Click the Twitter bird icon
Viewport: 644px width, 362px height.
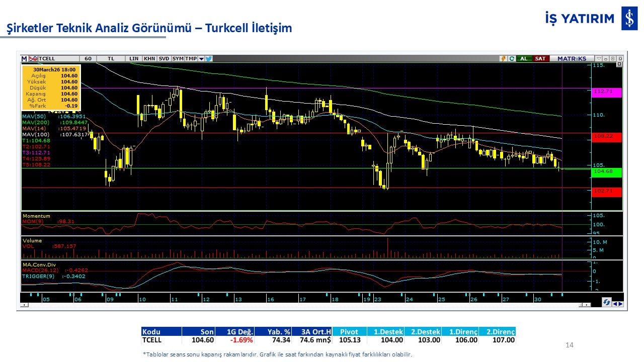(209, 59)
